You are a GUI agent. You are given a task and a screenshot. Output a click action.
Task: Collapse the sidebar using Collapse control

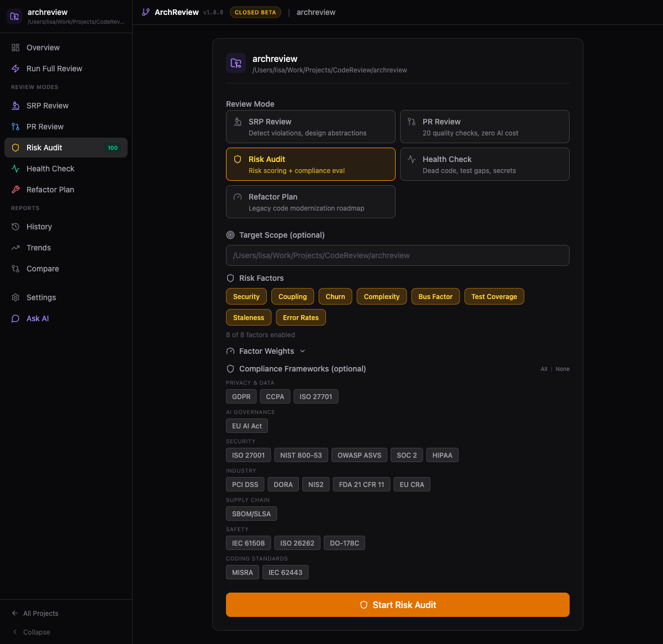click(36, 632)
